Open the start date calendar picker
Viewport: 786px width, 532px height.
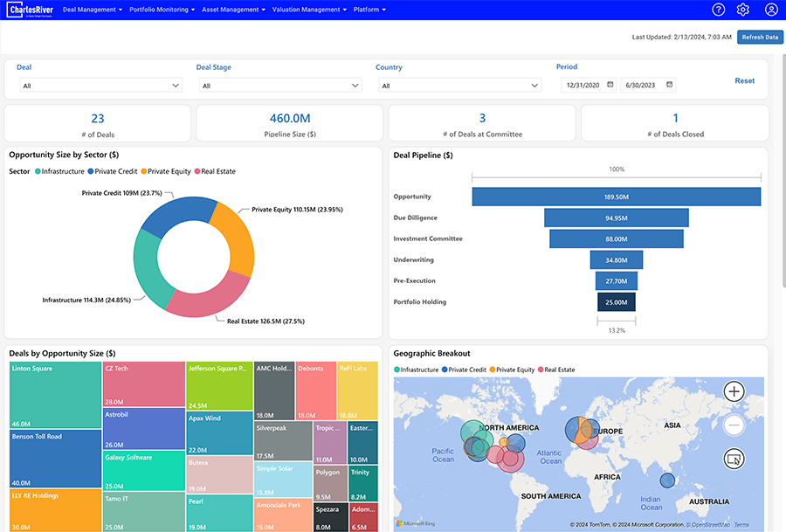[x=610, y=85]
